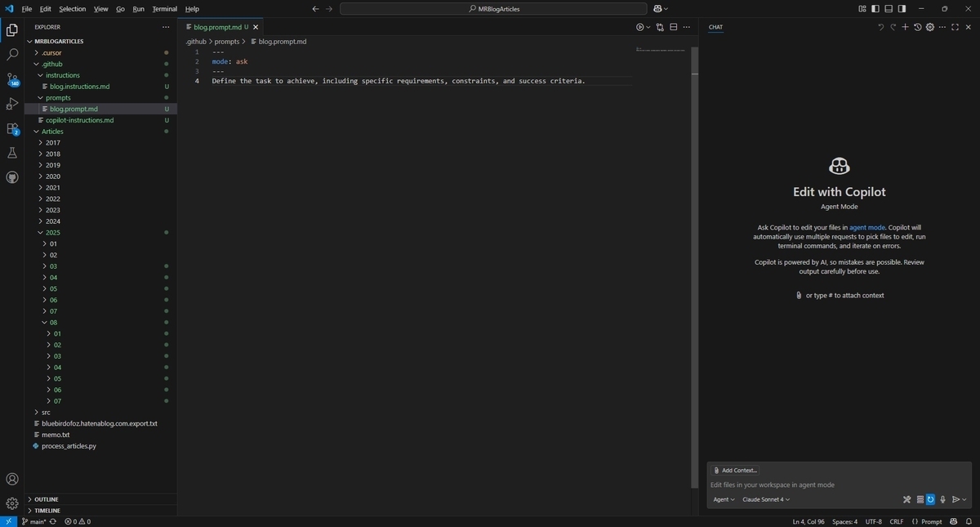Open the Claude Sonnet 4 model picker
Image resolution: width=980 pixels, height=527 pixels.
(766, 499)
